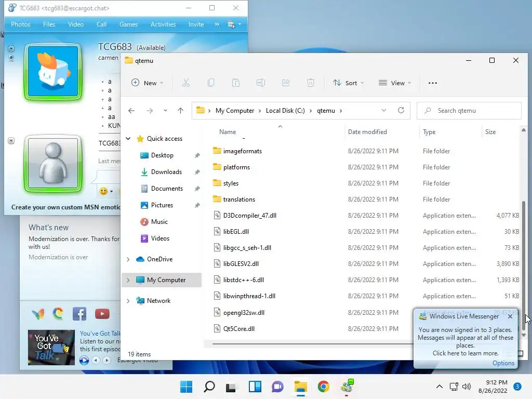Go up one folder level with up arrow
This screenshot has width=532, height=399.
click(x=180, y=111)
